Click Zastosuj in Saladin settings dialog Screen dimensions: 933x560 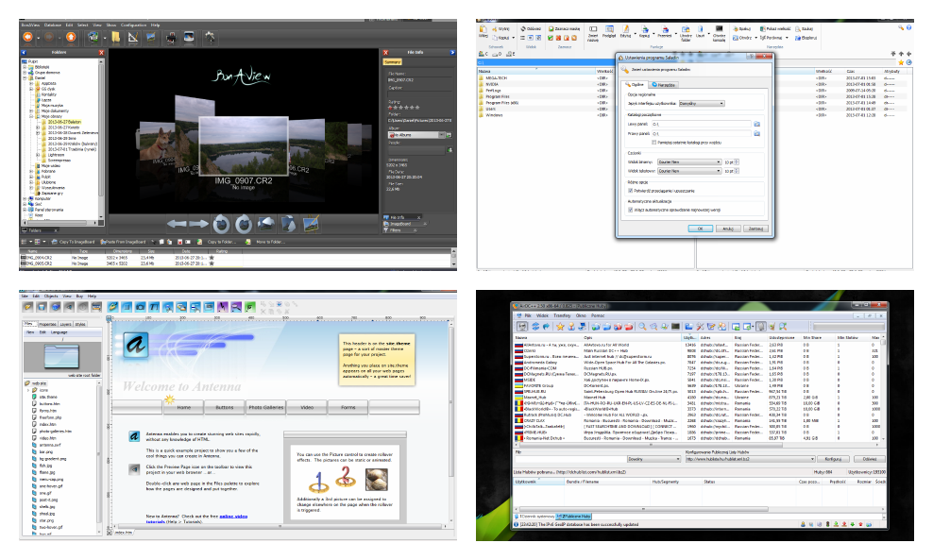point(755,229)
